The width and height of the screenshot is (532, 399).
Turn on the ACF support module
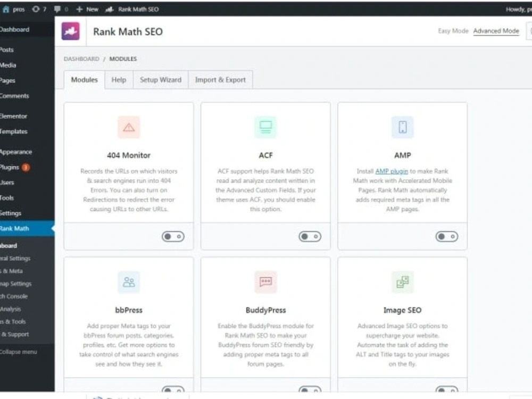click(310, 237)
